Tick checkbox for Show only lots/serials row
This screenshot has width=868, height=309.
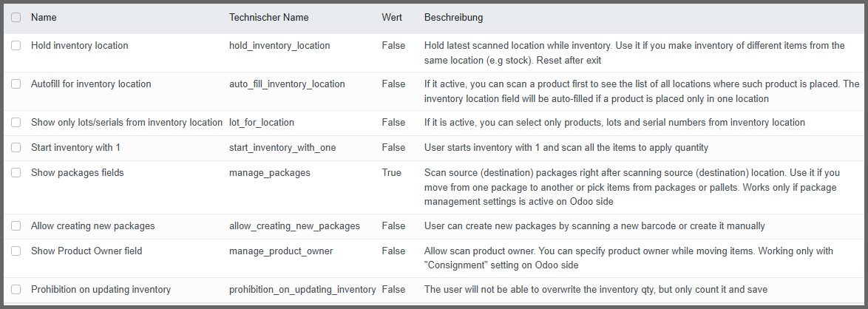[16, 123]
